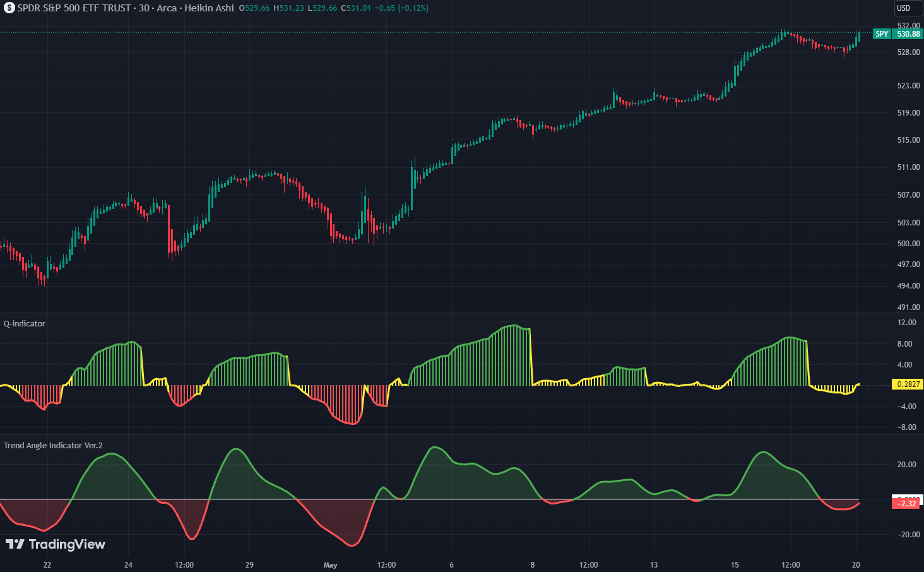Screen dimensions: 924x572
Task: Click the 8 date on time axis
Action: (x=533, y=565)
